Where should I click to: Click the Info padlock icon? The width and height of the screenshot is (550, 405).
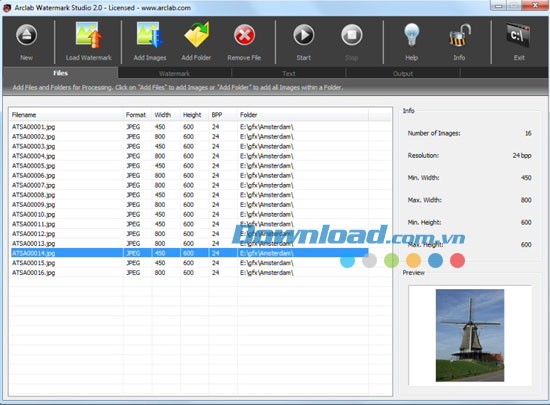coord(460,35)
